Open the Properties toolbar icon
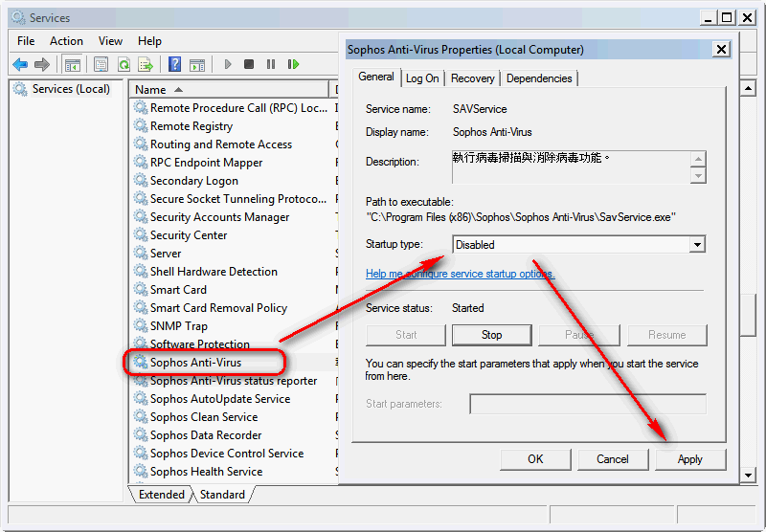 (101, 64)
